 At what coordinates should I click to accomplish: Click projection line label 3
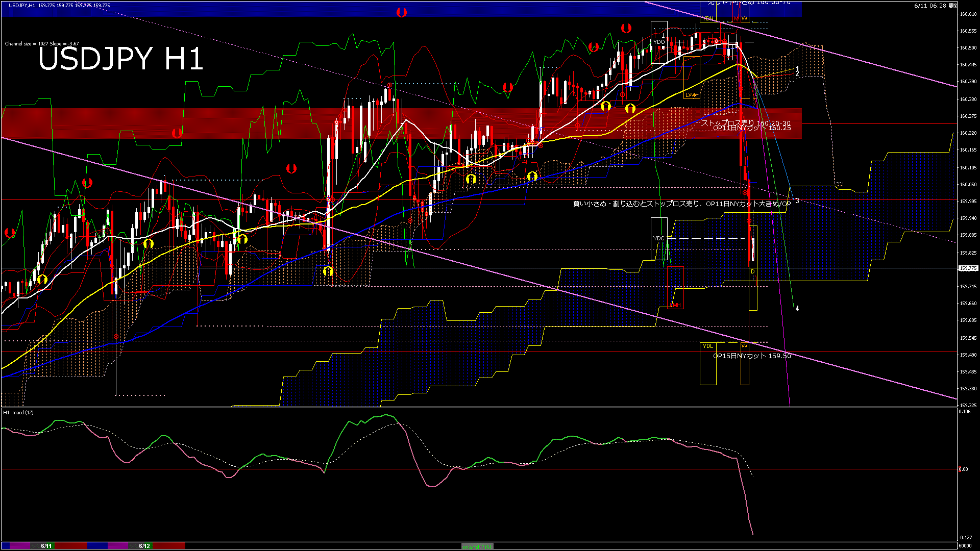[797, 201]
